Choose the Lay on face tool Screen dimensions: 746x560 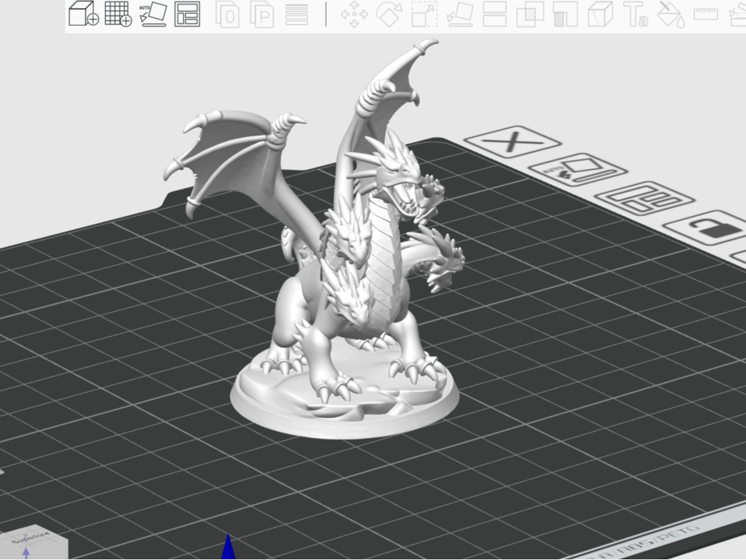click(460, 15)
